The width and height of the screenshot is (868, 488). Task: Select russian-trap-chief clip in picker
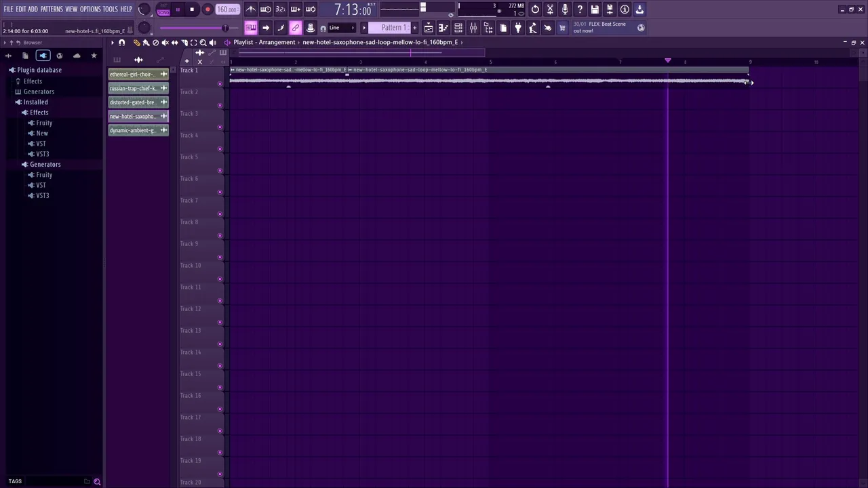click(x=138, y=88)
